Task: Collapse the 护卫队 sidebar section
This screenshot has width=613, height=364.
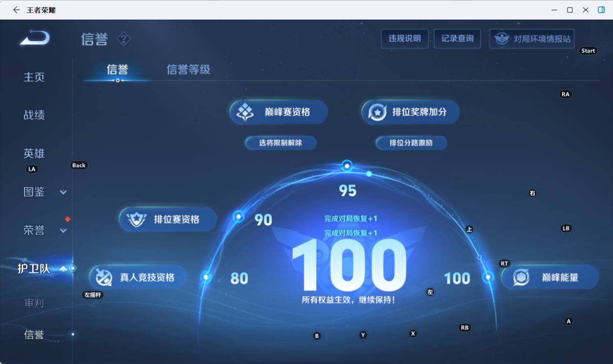Action: tap(63, 268)
